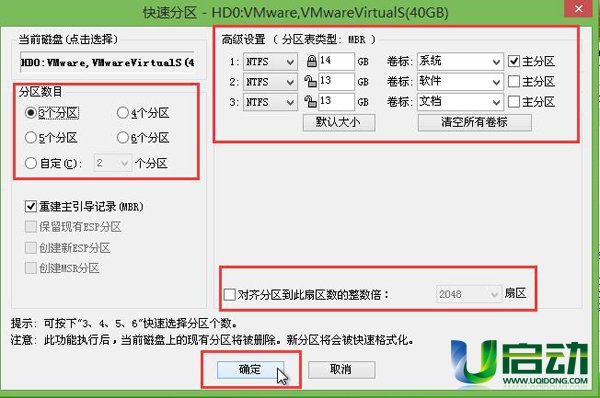Uncheck 重建主引导记录(MBR) checkbox
Viewport: 600px width, 398px height.
pos(31,207)
